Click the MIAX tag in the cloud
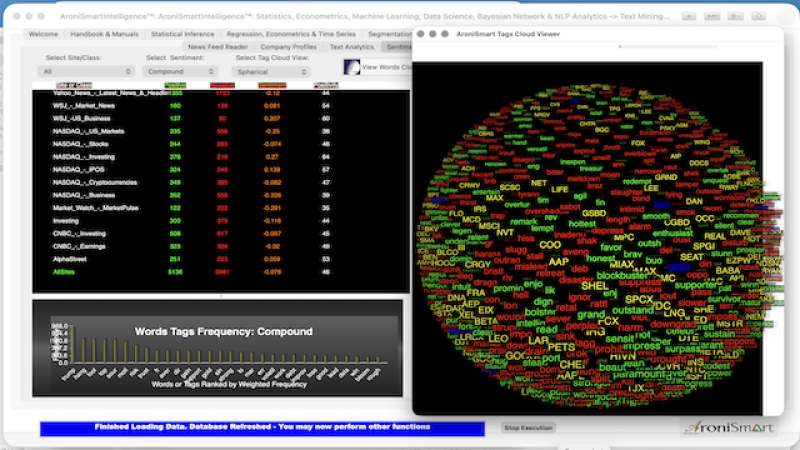Viewport: 800px width, 450px height. [x=621, y=264]
